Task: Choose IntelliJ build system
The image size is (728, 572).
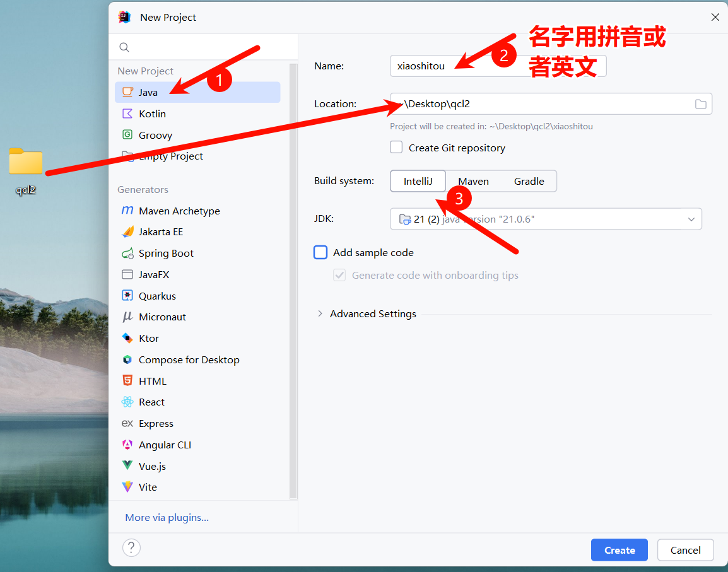Action: coord(418,181)
